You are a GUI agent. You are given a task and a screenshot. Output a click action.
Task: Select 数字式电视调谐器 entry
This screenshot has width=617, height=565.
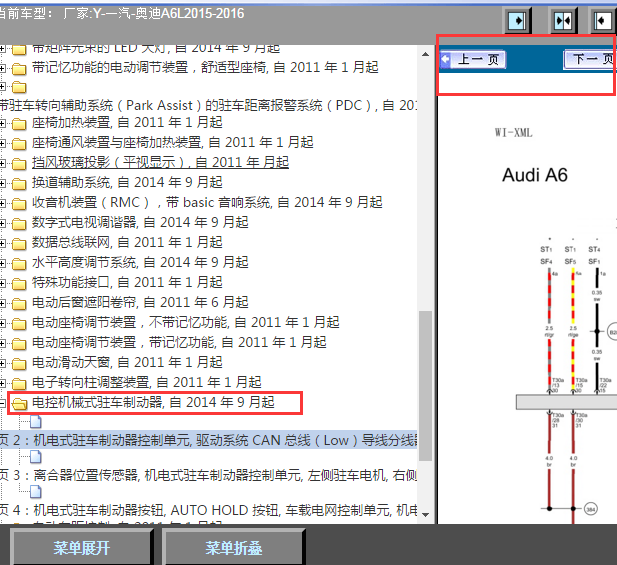point(140,222)
